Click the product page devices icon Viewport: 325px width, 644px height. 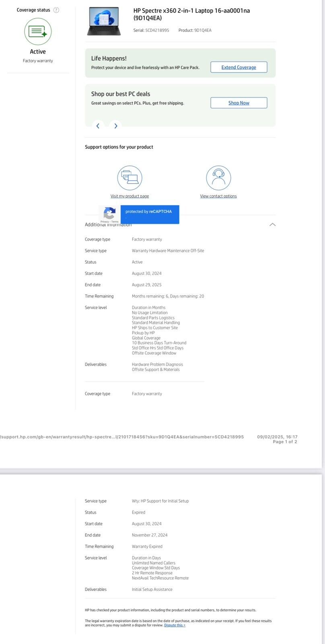click(130, 178)
